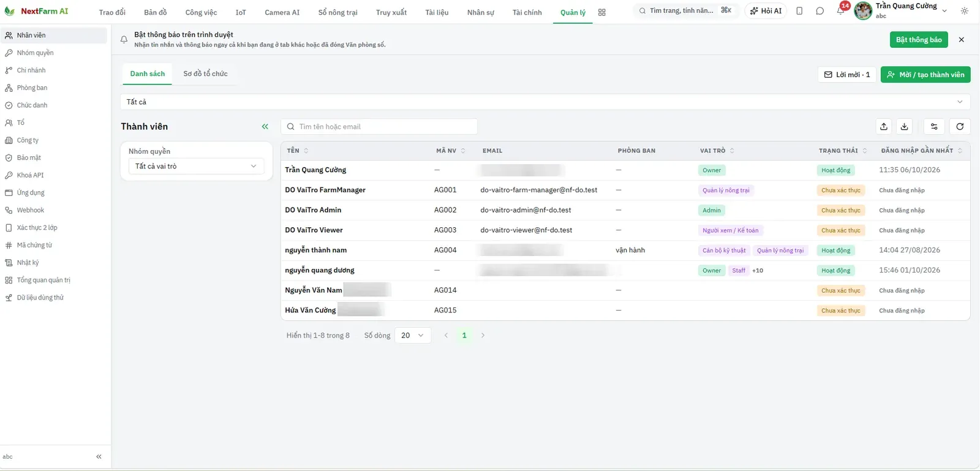Collapse the left sidebar
This screenshot has height=471, width=980.
point(99,457)
